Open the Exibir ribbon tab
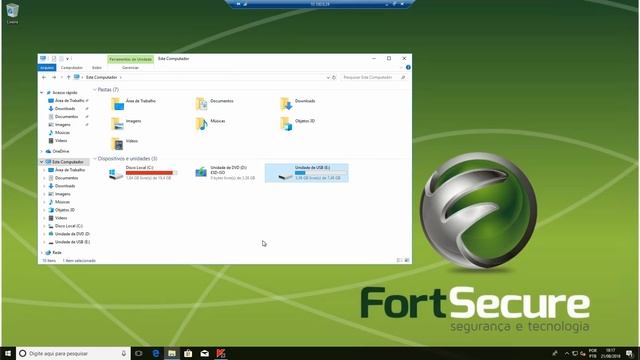640x360 pixels. (x=97, y=68)
